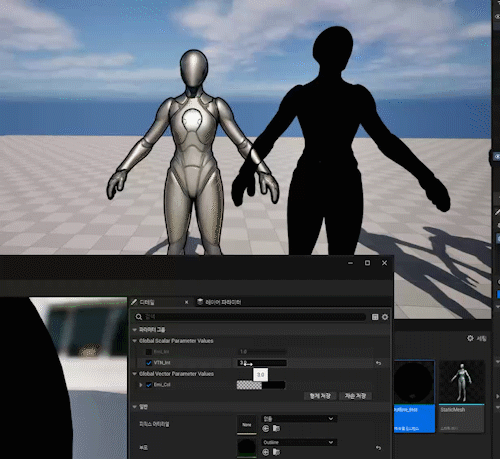
Task: Open the Emi_Col color swatch picker
Action: tap(261, 385)
